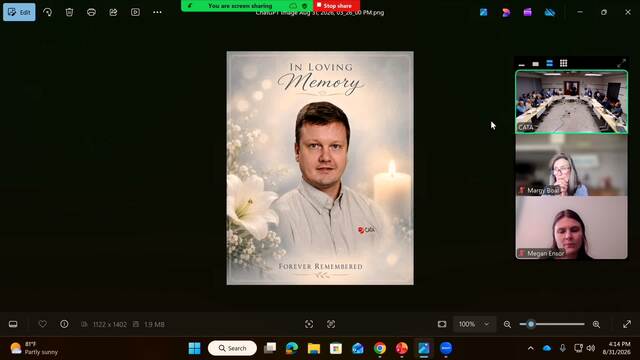Adjust the zoom slider handle

[531, 324]
